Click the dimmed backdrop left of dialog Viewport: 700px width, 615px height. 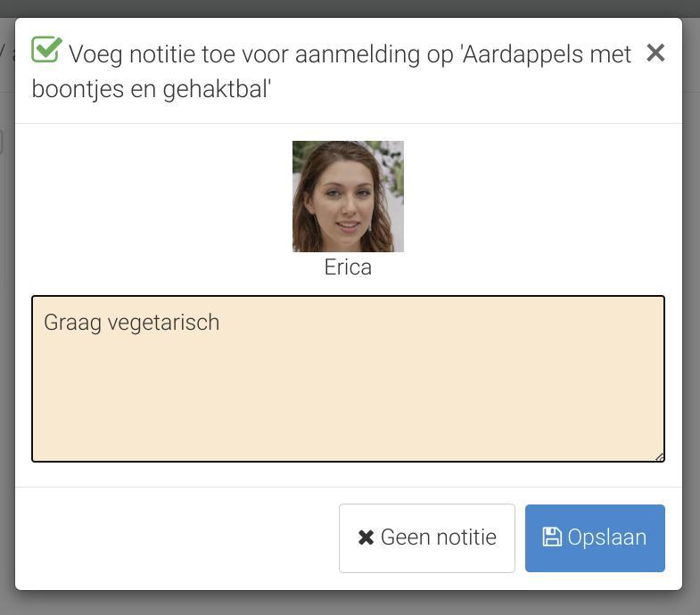point(7,313)
